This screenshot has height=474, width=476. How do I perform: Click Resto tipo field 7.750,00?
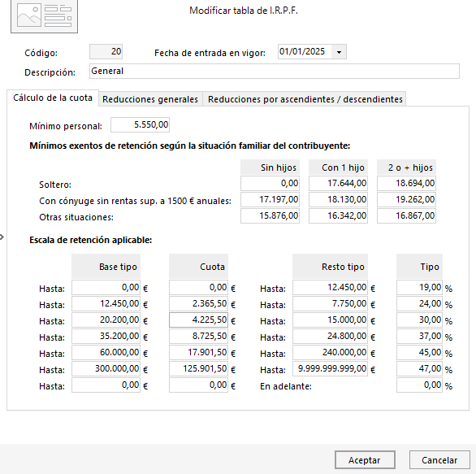tap(331, 304)
